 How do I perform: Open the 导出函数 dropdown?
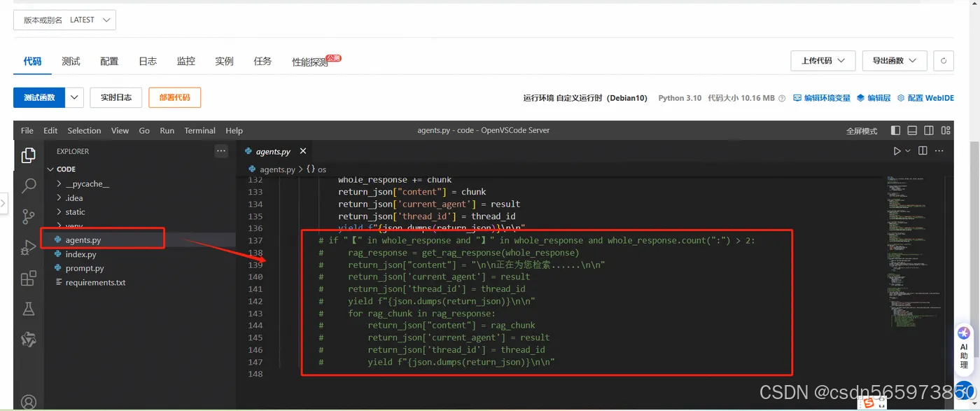pyautogui.click(x=895, y=61)
